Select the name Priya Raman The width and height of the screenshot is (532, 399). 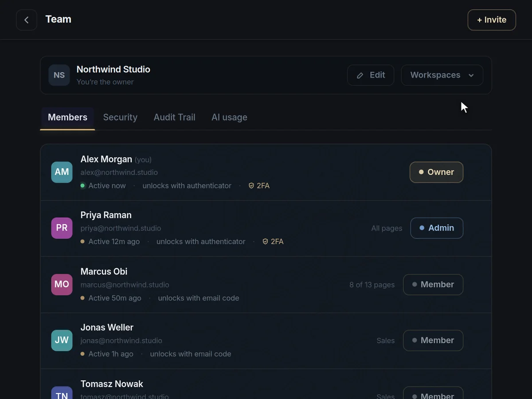106,215
